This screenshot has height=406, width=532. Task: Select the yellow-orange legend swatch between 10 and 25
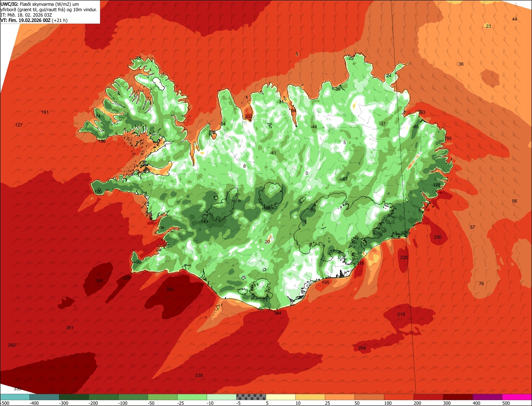310,396
